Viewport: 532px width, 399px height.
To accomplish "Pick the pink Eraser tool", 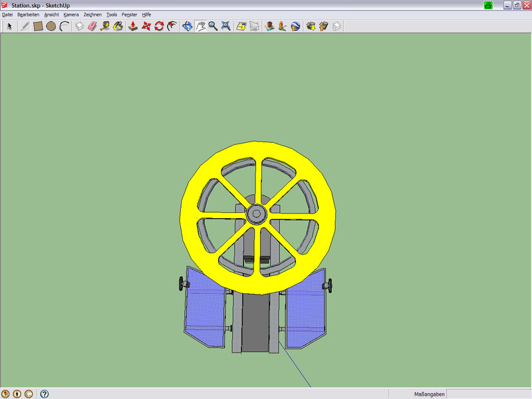I will coord(92,26).
